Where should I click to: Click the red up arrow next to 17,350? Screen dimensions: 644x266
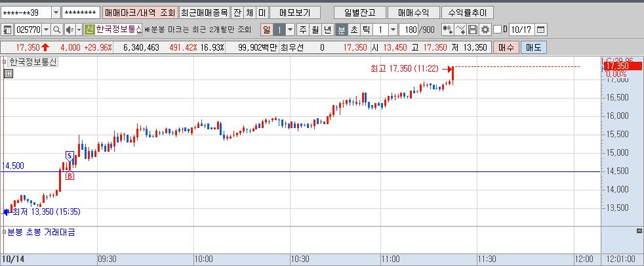(x=45, y=47)
